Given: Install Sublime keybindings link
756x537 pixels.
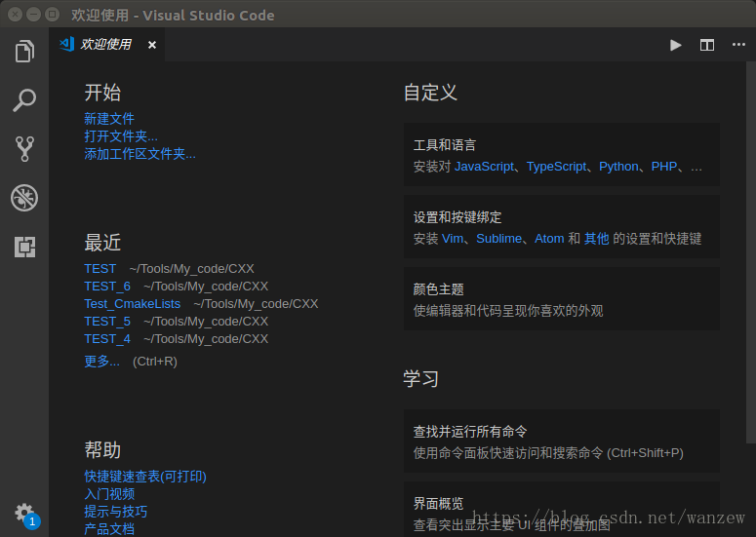Looking at the screenshot, I should (499, 239).
